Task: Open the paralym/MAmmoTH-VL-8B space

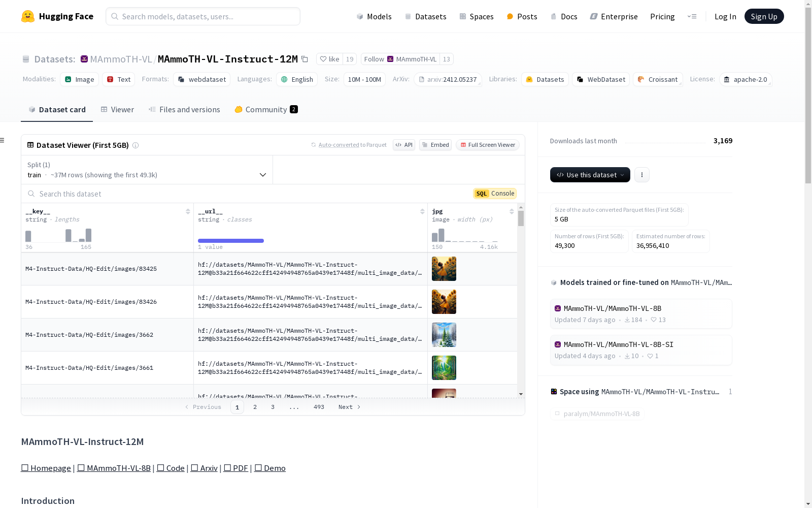Action: point(597,414)
